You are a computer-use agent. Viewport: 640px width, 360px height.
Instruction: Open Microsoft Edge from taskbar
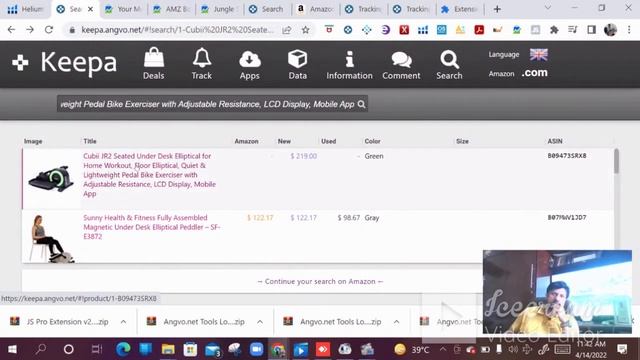click(x=123, y=349)
